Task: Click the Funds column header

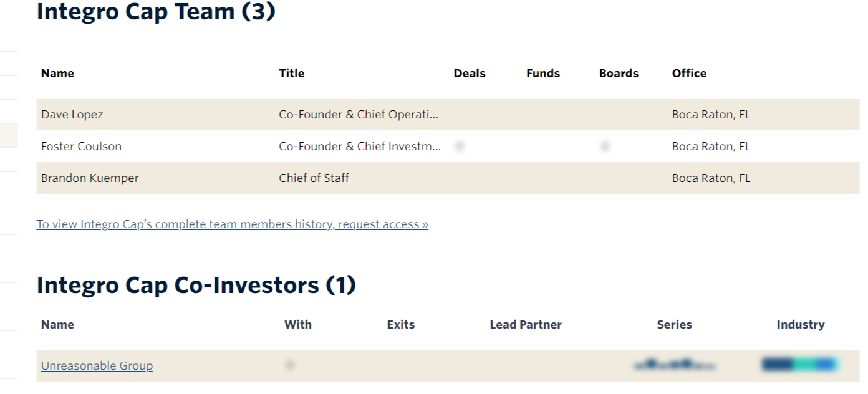Action: (543, 74)
